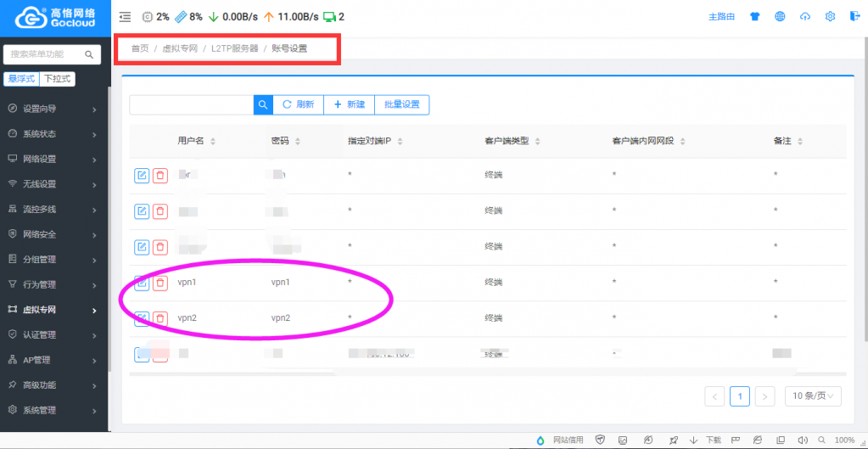The image size is (868, 449).
Task: Click the theme shirt icon
Action: (755, 17)
